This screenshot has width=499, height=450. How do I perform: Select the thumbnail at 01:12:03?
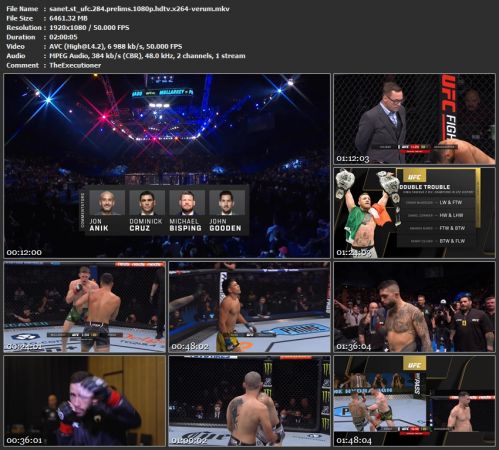point(414,119)
